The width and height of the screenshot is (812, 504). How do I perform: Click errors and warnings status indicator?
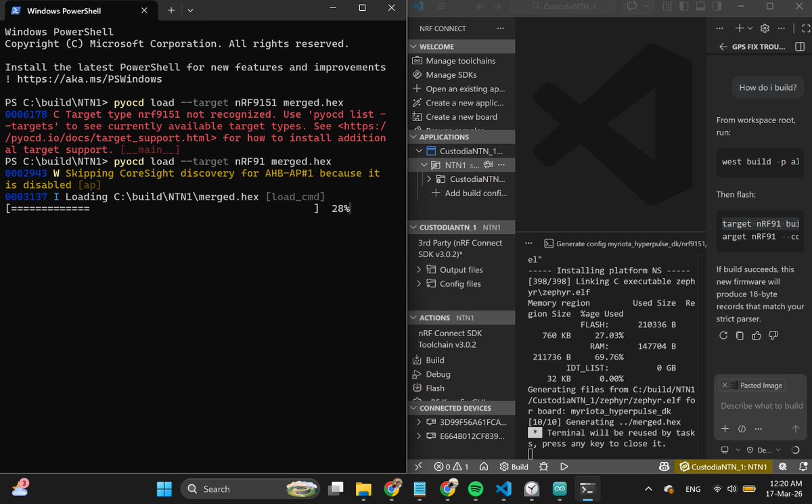tap(451, 466)
